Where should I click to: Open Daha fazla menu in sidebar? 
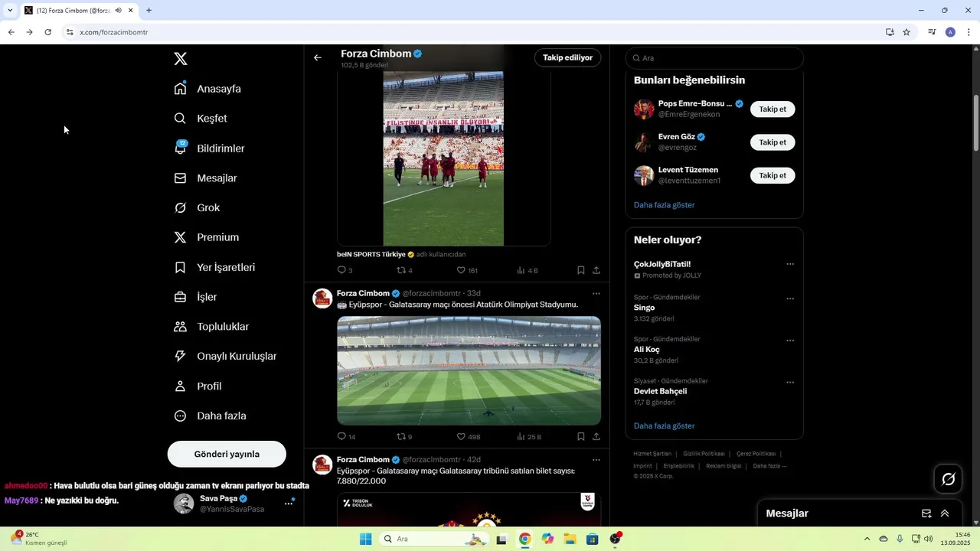tap(211, 416)
